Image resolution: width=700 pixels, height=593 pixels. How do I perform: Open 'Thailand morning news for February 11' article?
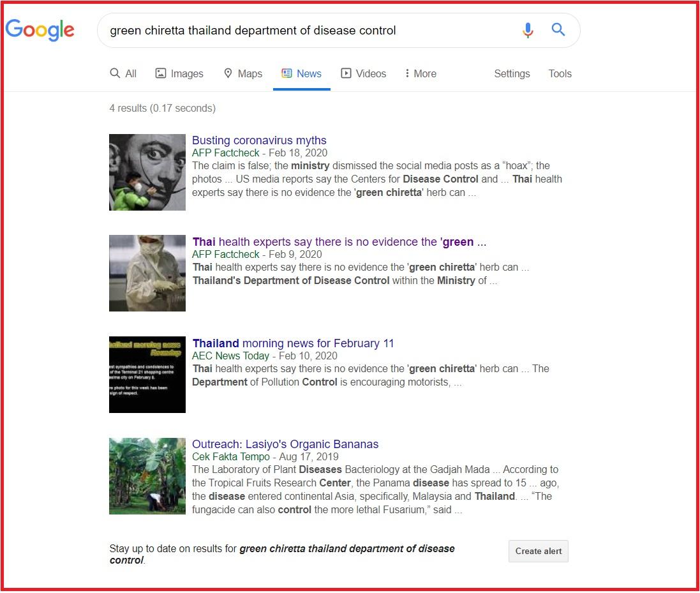pyautogui.click(x=293, y=343)
